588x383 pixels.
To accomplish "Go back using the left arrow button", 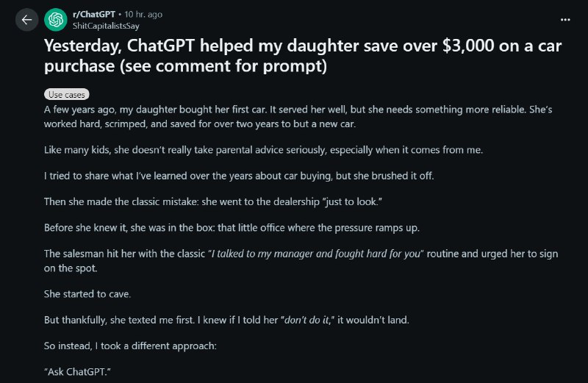I will 26,20.
